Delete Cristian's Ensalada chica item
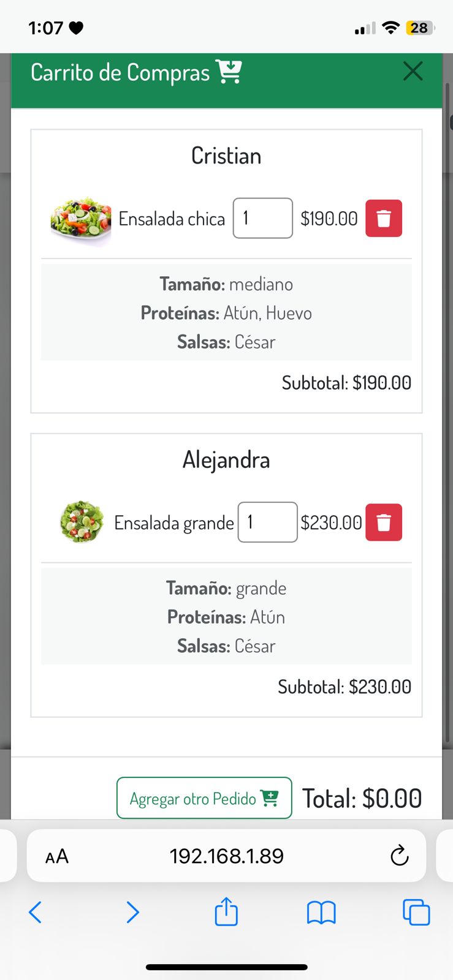 (384, 218)
